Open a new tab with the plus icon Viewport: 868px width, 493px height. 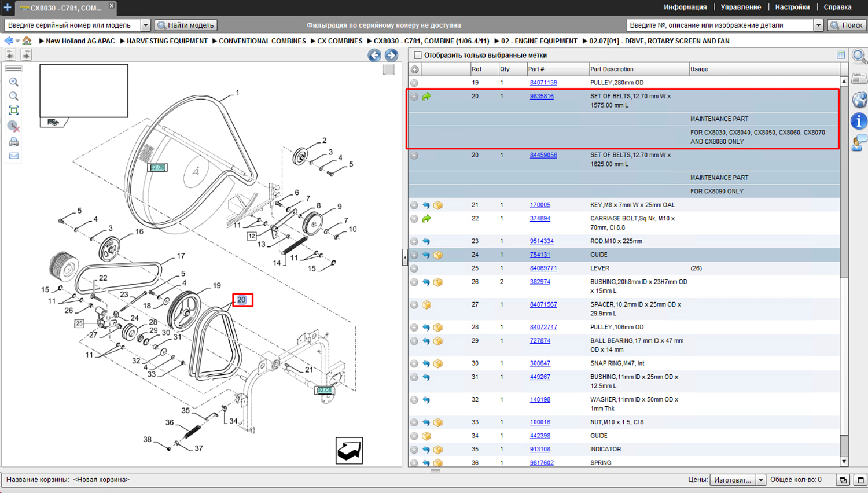tap(8, 8)
